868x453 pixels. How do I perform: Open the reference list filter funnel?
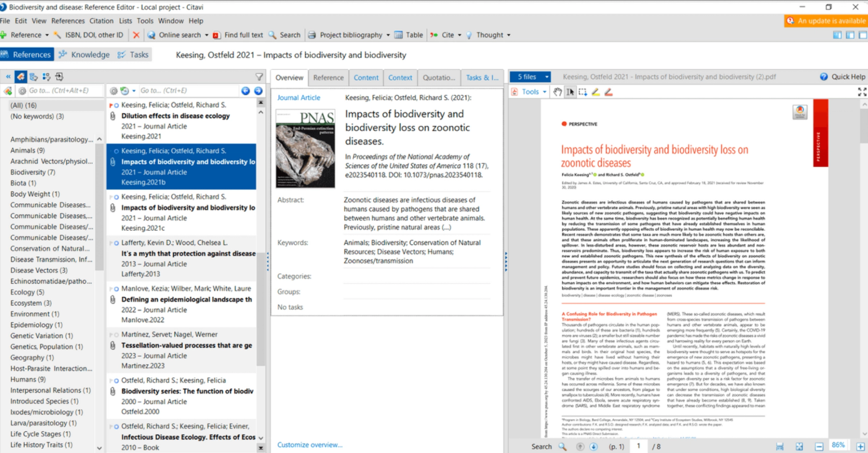point(259,77)
